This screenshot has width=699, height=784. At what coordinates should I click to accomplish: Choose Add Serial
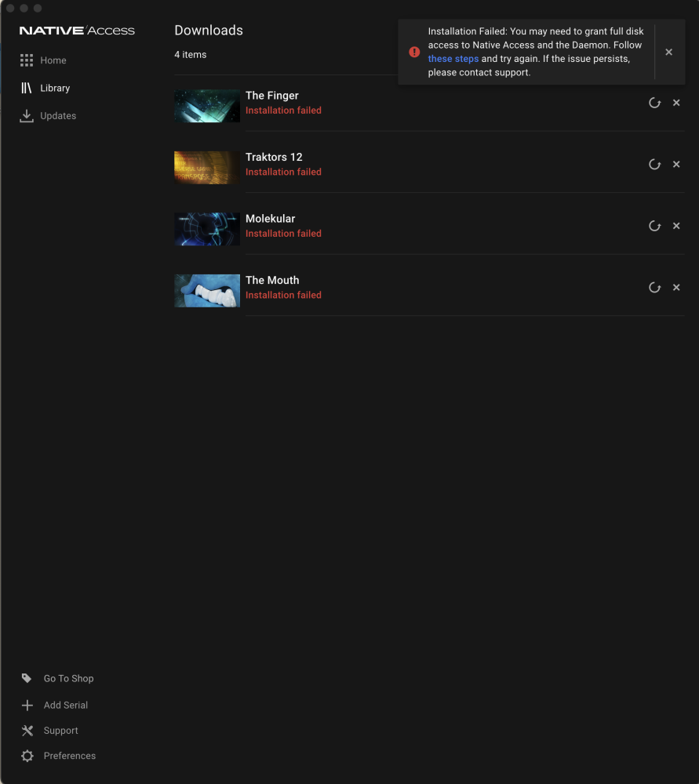[x=66, y=705]
